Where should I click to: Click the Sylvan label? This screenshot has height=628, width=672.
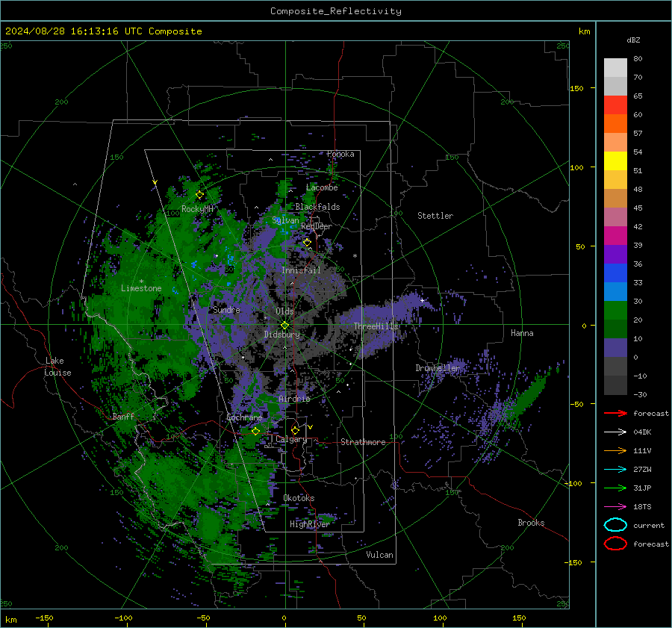pyautogui.click(x=285, y=220)
